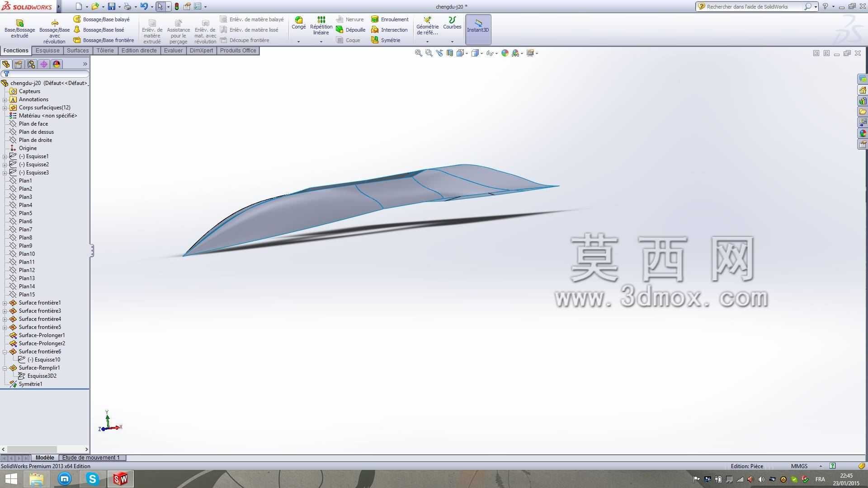Select the Edition directe tab
868x488 pixels.
(x=139, y=51)
